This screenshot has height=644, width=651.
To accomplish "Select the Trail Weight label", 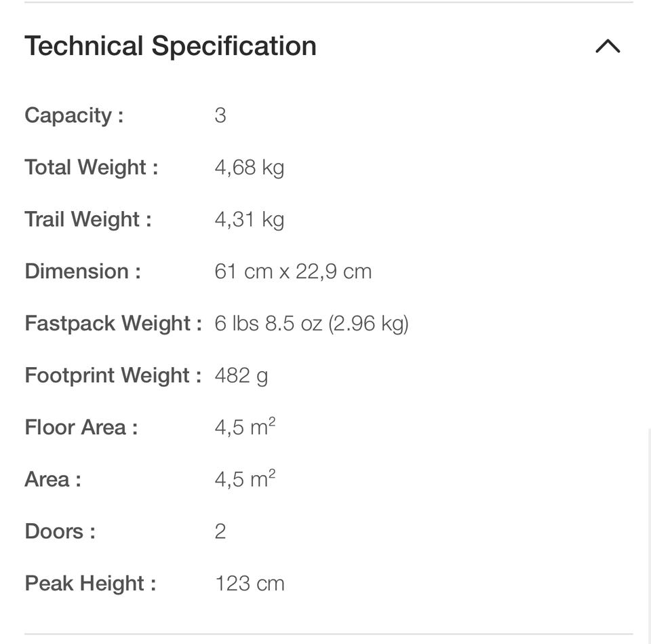I will click(x=87, y=219).
